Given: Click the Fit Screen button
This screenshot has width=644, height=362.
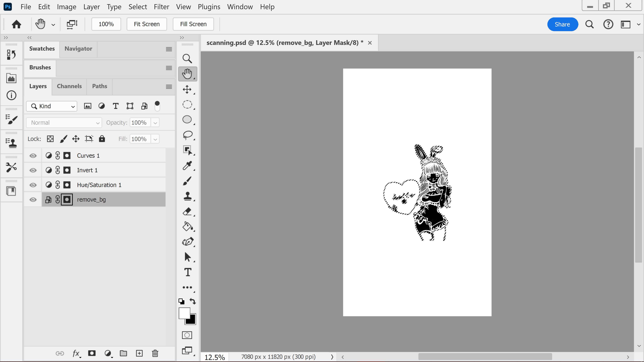Looking at the screenshot, I should tap(147, 24).
